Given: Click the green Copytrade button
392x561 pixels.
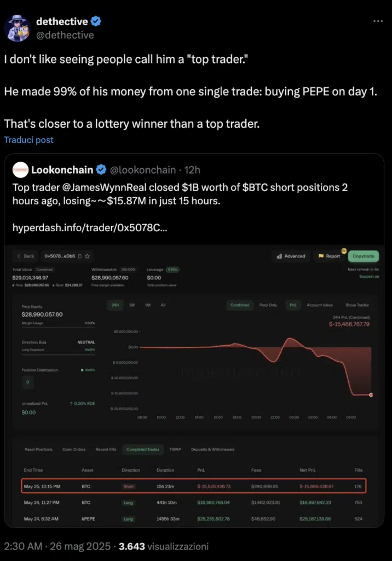Looking at the screenshot, I should tap(364, 256).
